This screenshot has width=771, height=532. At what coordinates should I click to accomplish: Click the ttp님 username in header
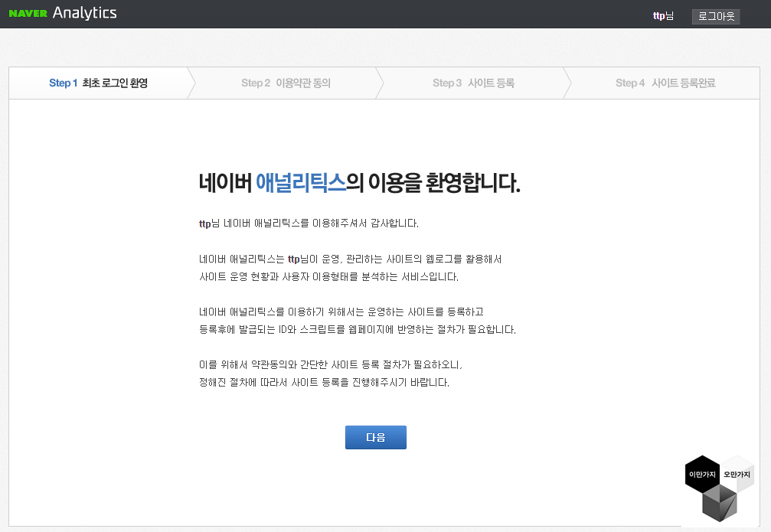tap(663, 16)
